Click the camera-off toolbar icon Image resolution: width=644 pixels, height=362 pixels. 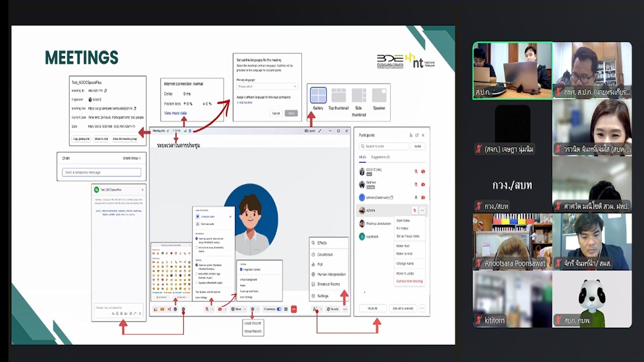coord(220,309)
